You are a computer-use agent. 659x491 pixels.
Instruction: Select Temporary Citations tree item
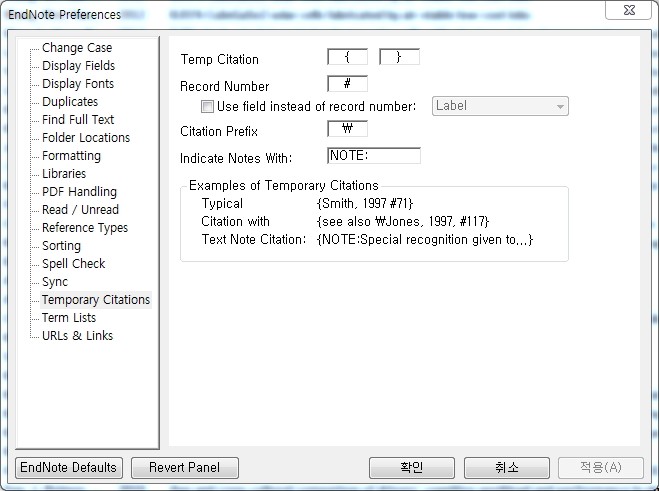tap(96, 300)
